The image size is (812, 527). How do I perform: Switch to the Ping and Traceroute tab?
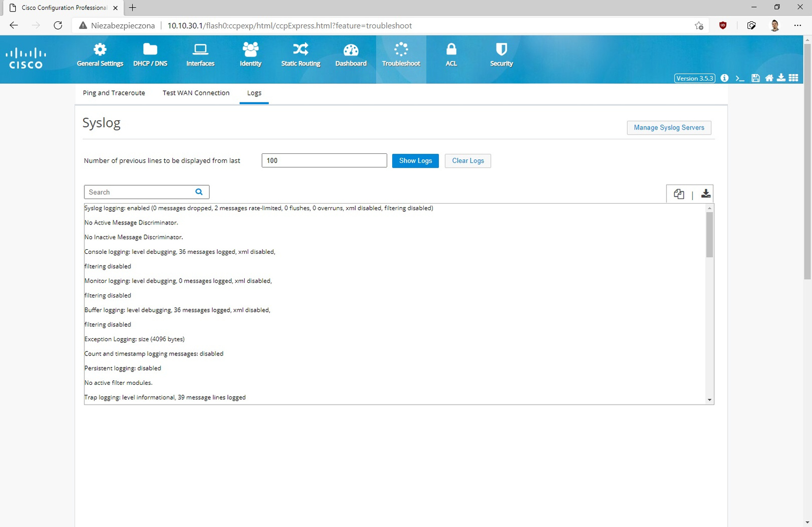pyautogui.click(x=114, y=93)
